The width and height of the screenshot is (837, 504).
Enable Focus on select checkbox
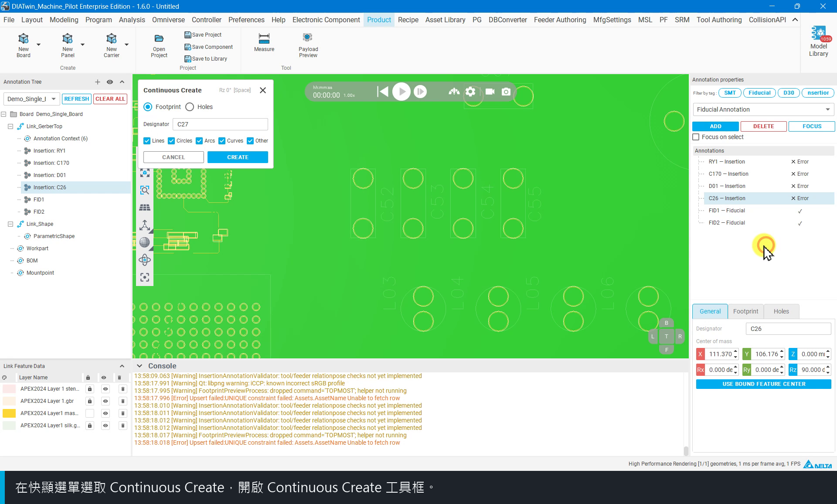coord(696,137)
